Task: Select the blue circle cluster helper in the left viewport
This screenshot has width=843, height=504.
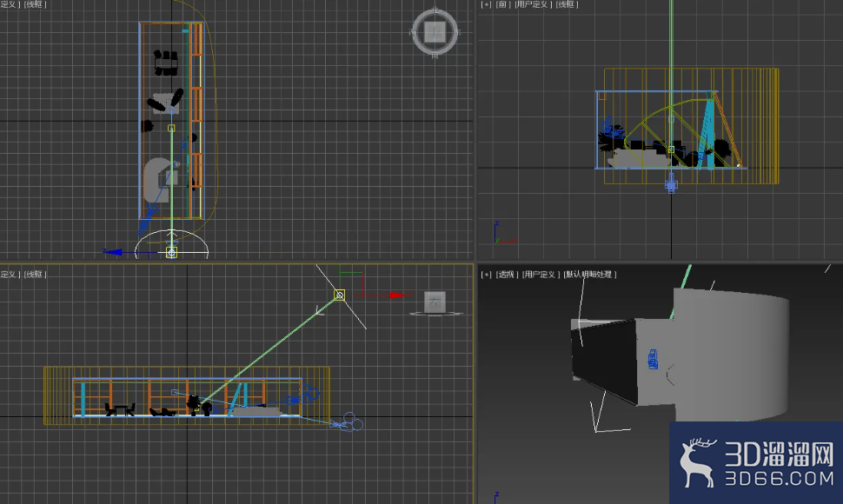Action: [348, 421]
